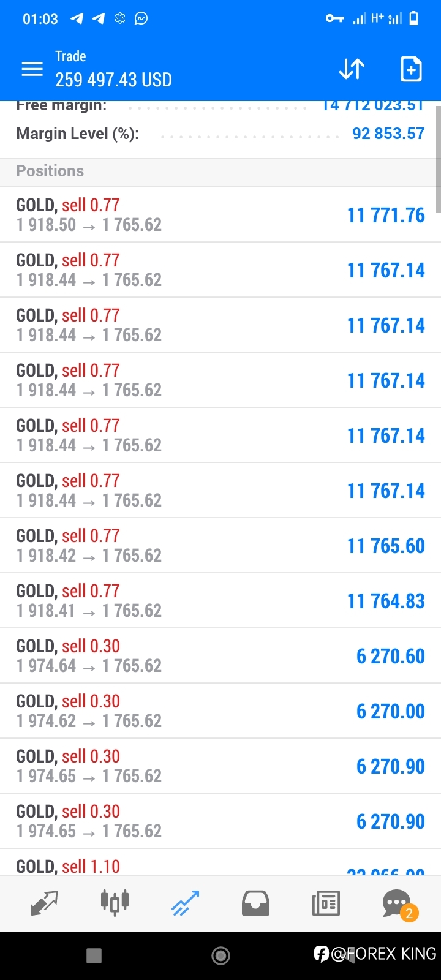Select position with profit 11 764.83
Screen dimensions: 441x980
coord(221,600)
